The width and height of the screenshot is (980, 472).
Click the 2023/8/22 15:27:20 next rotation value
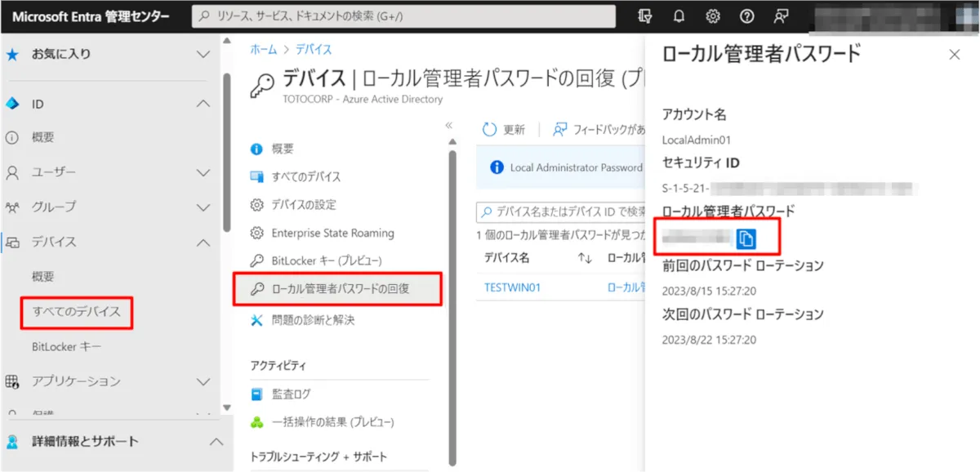point(709,340)
